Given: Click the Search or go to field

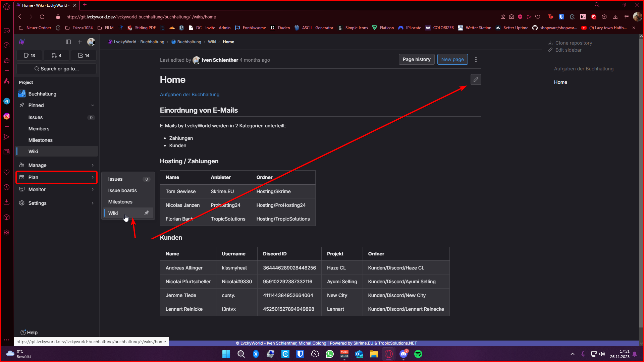Looking at the screenshot, I should point(56,69).
